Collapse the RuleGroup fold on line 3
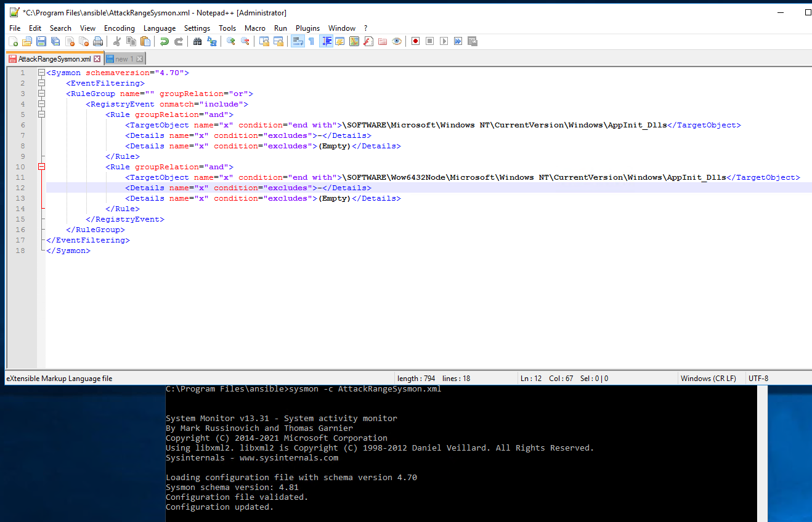 (42, 94)
